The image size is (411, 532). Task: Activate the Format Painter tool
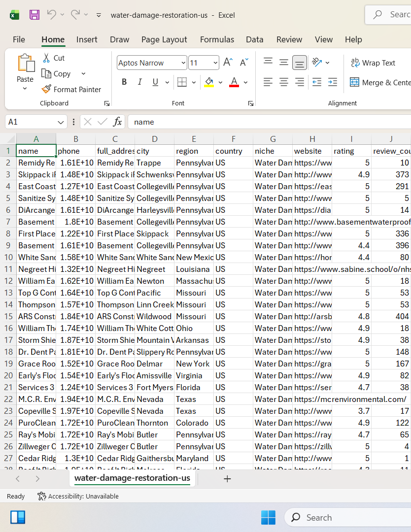click(x=71, y=89)
